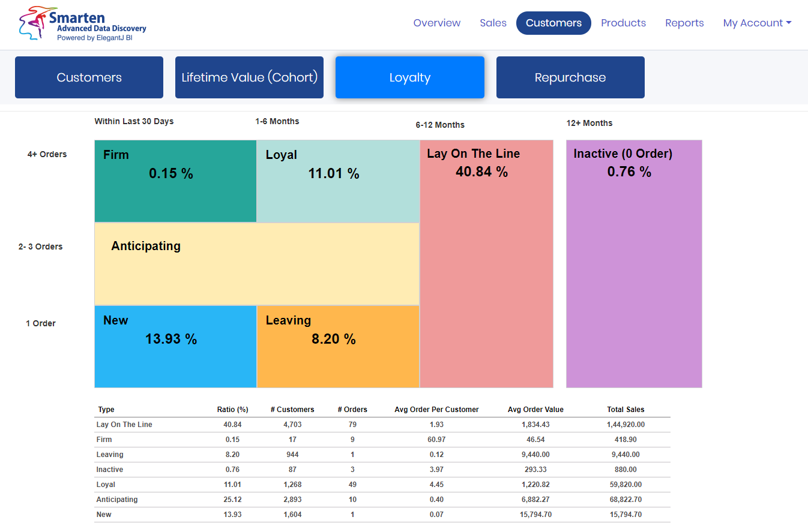Click avg order value 293.33
The image size is (808, 532).
pos(535,470)
